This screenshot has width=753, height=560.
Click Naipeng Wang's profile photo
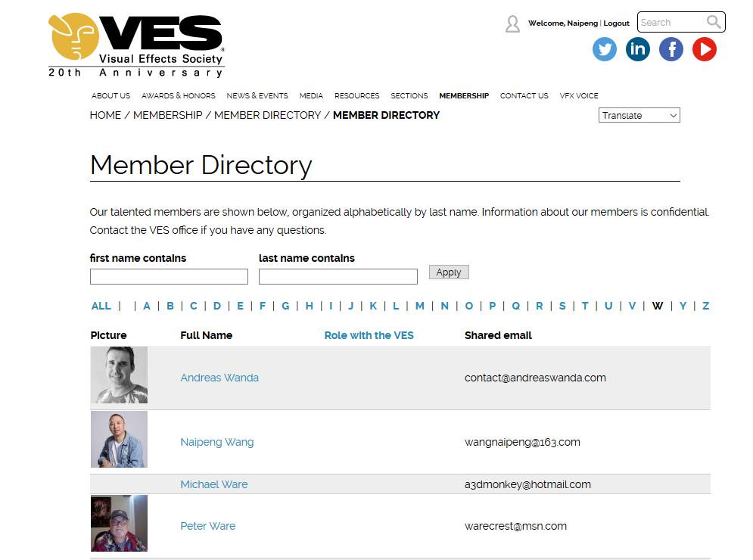[119, 440]
